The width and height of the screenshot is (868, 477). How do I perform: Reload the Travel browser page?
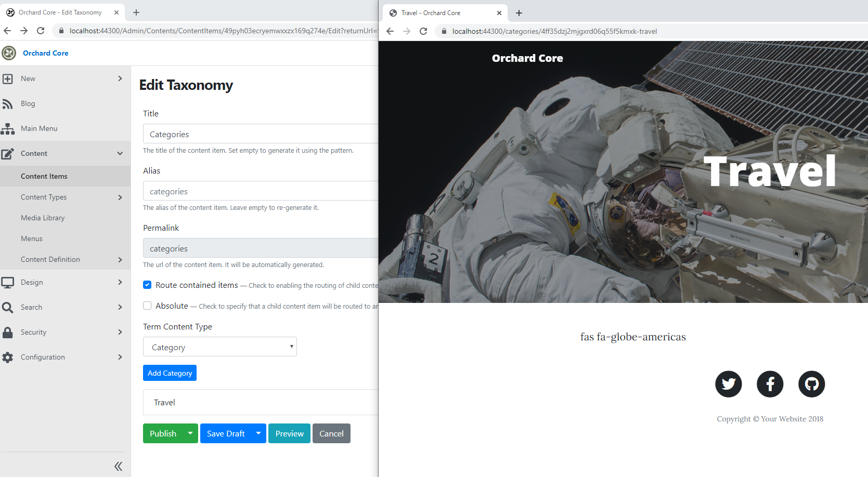click(423, 31)
